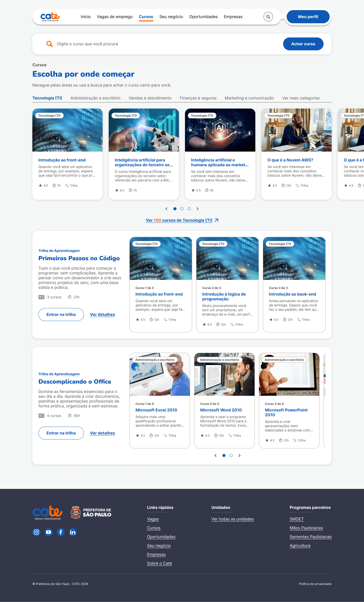
Task: Open Política de privacidade link
Action: pyautogui.click(x=315, y=584)
